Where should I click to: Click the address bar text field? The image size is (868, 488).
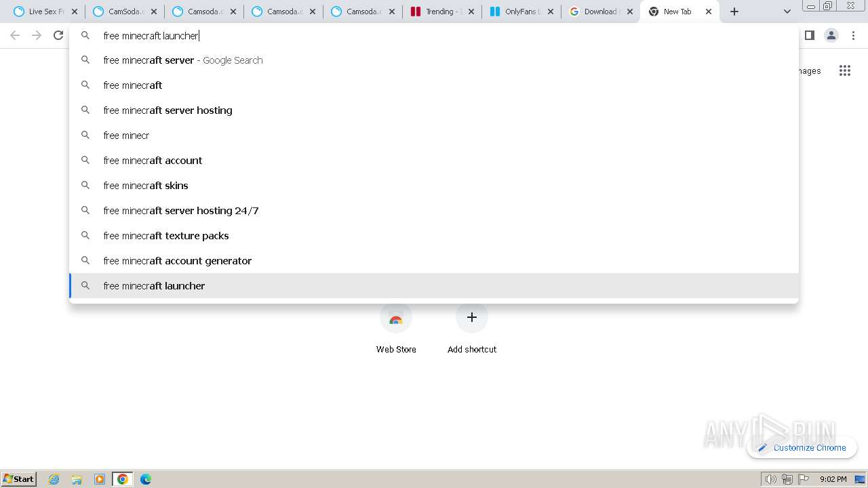tap(434, 35)
